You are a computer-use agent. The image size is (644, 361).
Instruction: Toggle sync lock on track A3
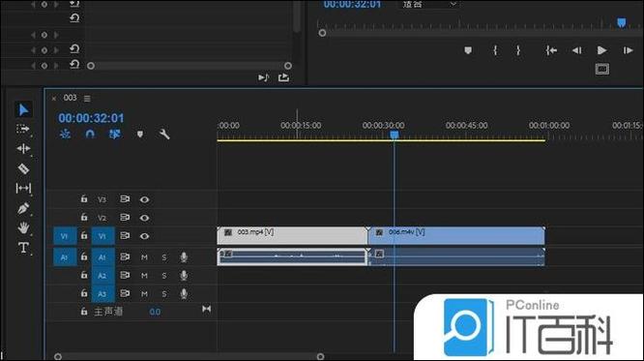coord(125,293)
